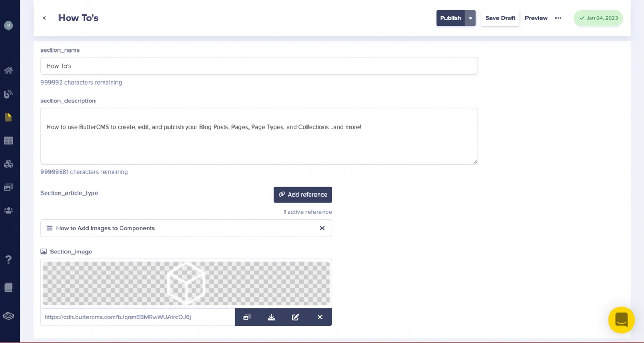Open the Media Library sidebar icon
The image size is (644, 343).
[x=9, y=188]
